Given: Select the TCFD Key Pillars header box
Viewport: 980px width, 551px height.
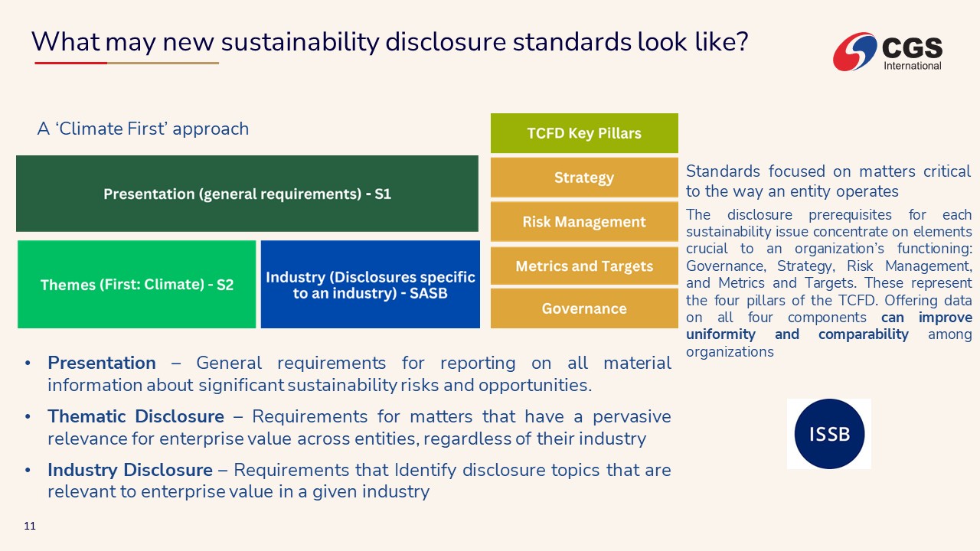Looking at the screenshot, I should click(x=584, y=133).
